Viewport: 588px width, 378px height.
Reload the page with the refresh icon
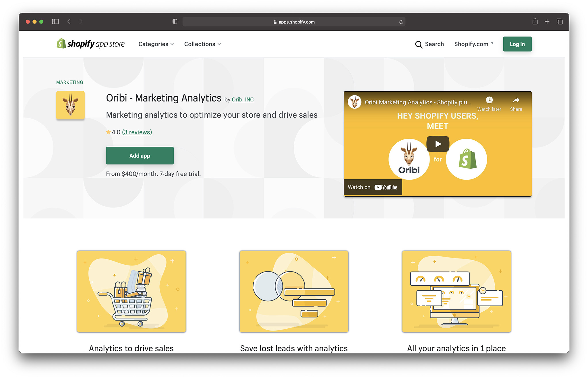coord(401,22)
